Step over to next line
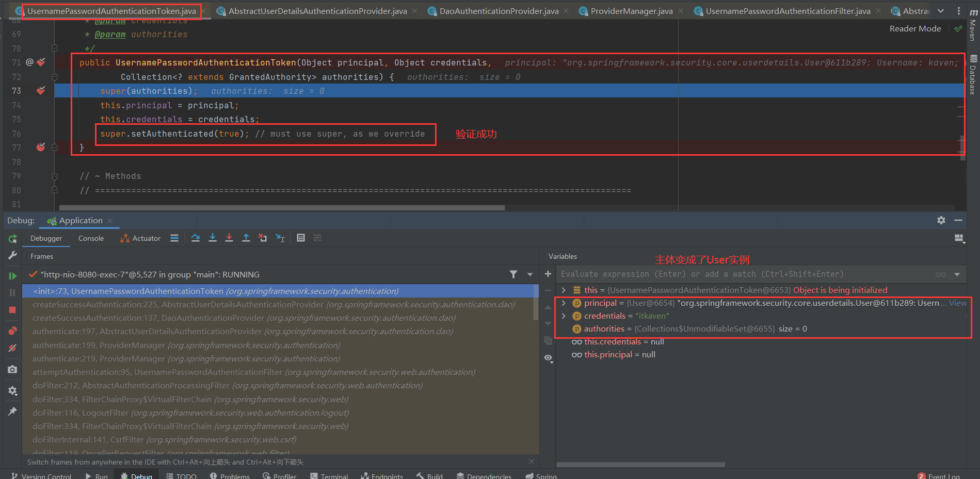Image resolution: width=980 pixels, height=479 pixels. [196, 238]
